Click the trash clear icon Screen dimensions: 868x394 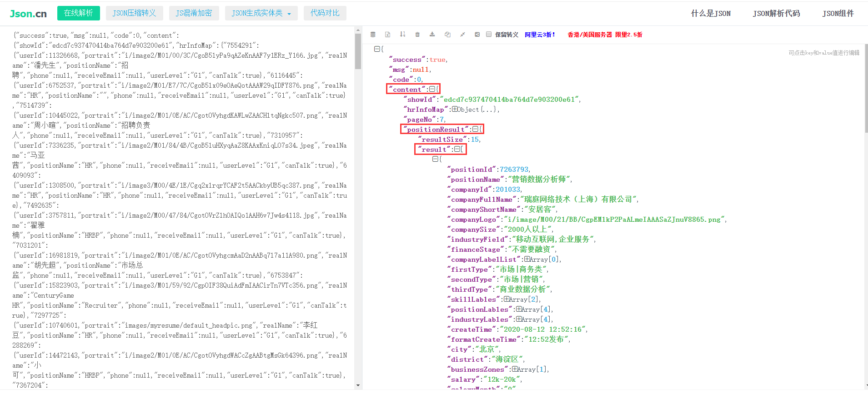417,35
